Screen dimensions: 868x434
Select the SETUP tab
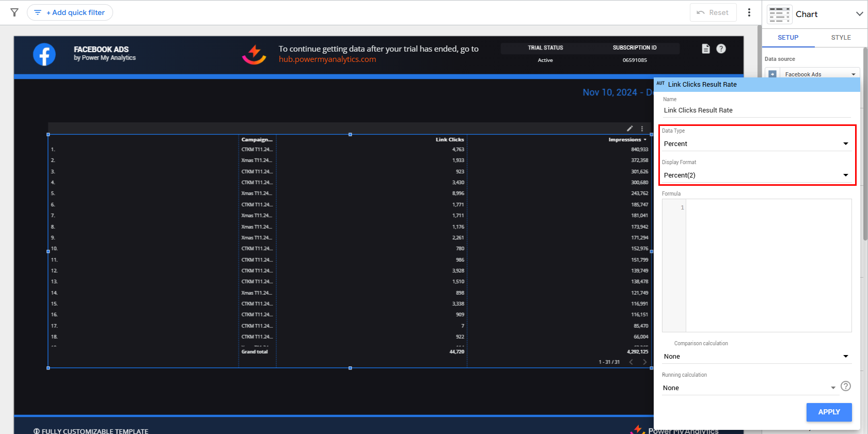click(788, 38)
